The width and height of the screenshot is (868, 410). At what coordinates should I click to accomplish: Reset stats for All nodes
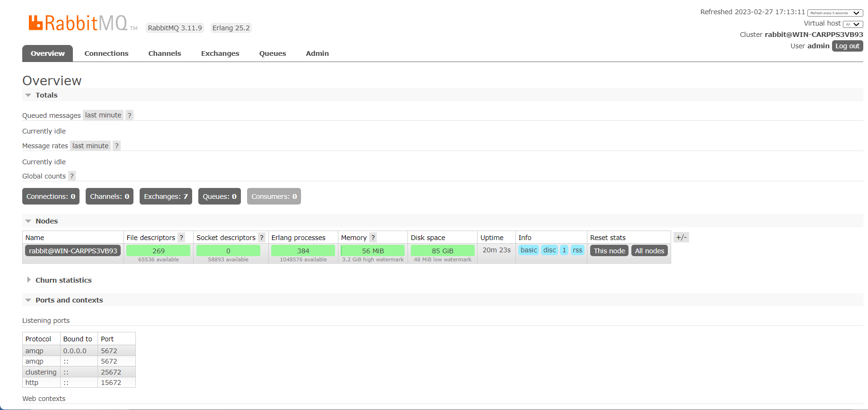tap(649, 251)
